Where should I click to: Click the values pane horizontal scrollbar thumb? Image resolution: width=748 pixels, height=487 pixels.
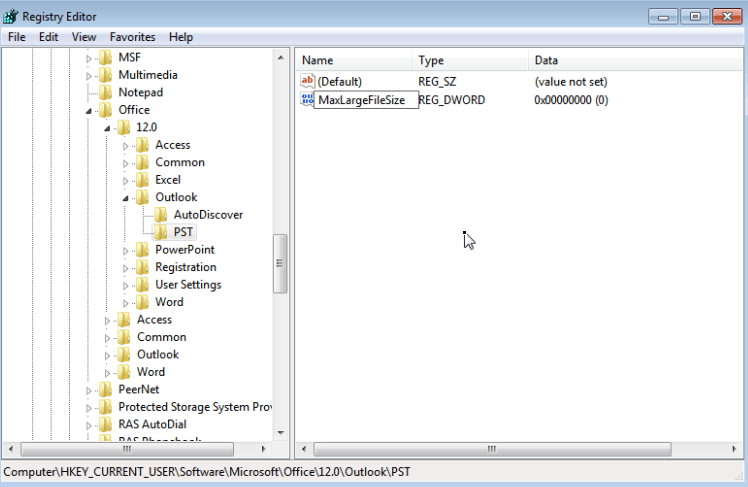[492, 449]
